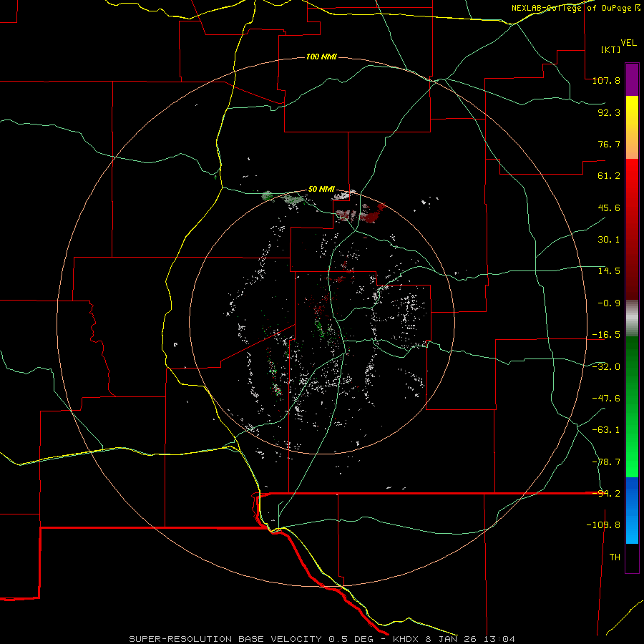Select the 107.8 velocity scale value

[606, 81]
